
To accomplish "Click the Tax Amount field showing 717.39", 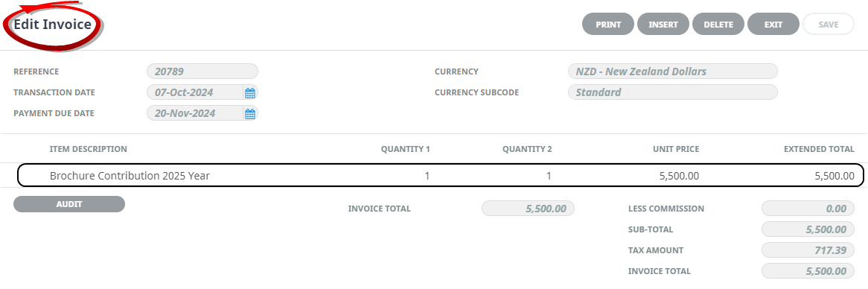I will (x=808, y=250).
